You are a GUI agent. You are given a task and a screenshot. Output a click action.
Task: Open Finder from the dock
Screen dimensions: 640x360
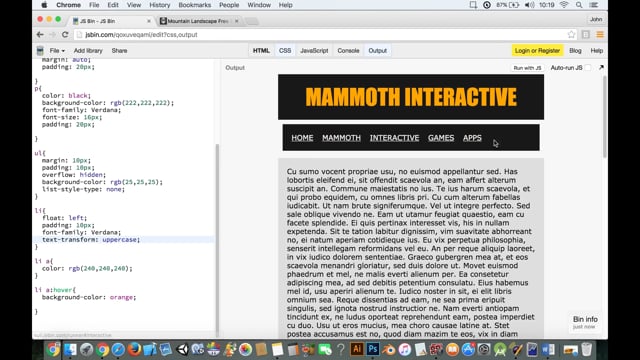[x=70, y=349]
